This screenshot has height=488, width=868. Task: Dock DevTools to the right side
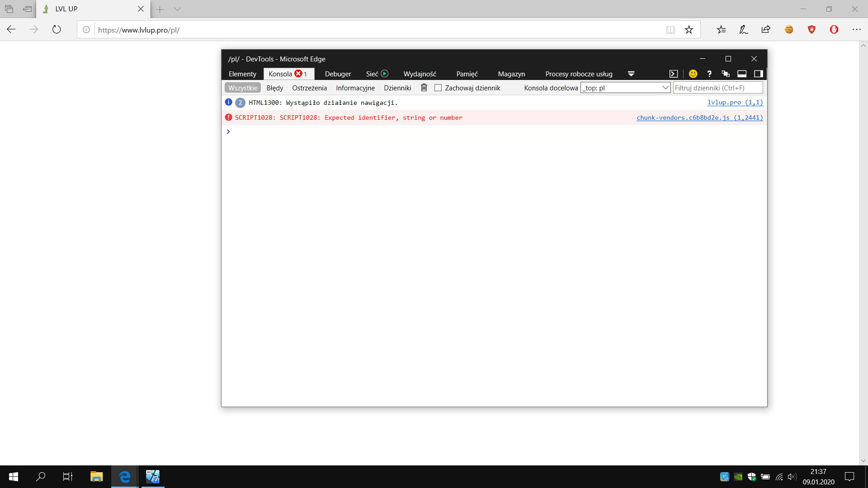tap(758, 74)
